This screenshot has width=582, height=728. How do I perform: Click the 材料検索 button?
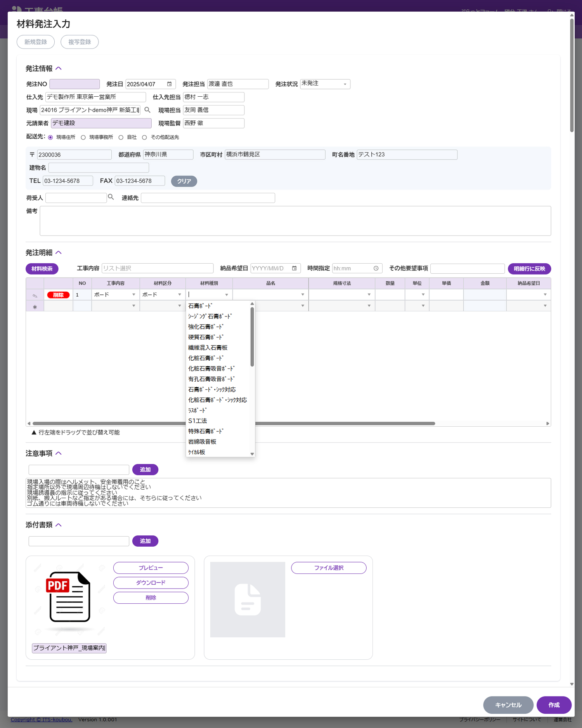(x=42, y=269)
